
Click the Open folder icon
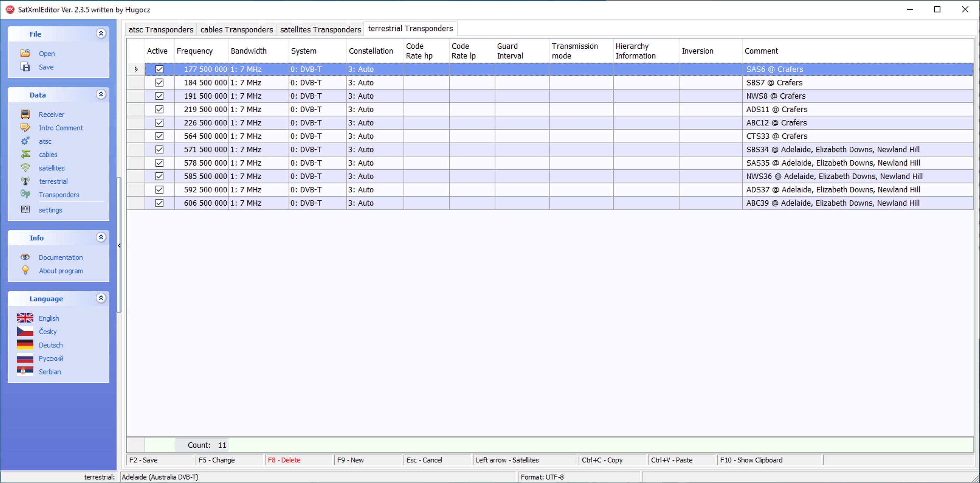pyautogui.click(x=25, y=53)
